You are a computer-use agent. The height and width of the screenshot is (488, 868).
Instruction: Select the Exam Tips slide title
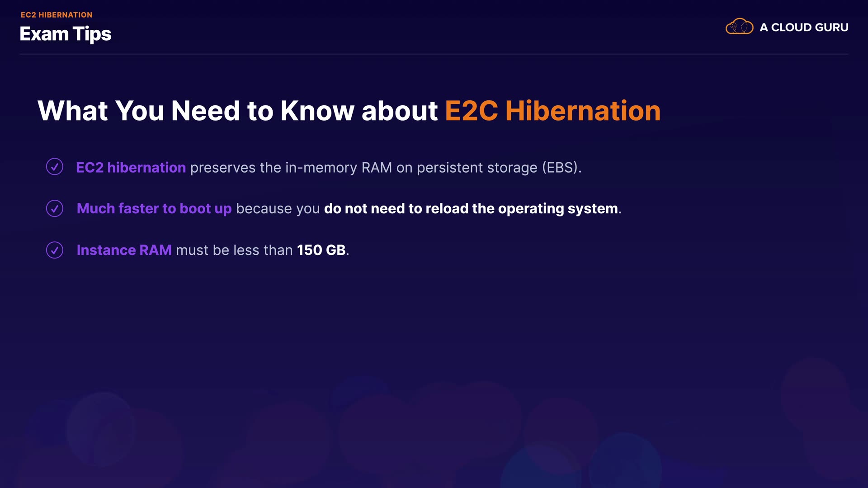pyautogui.click(x=66, y=34)
